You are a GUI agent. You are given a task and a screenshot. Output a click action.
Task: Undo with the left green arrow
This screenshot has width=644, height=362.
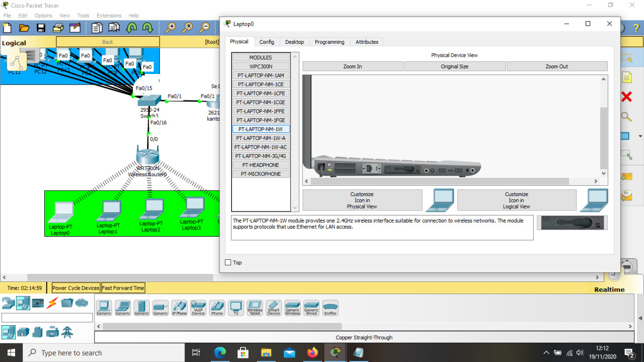click(131, 28)
